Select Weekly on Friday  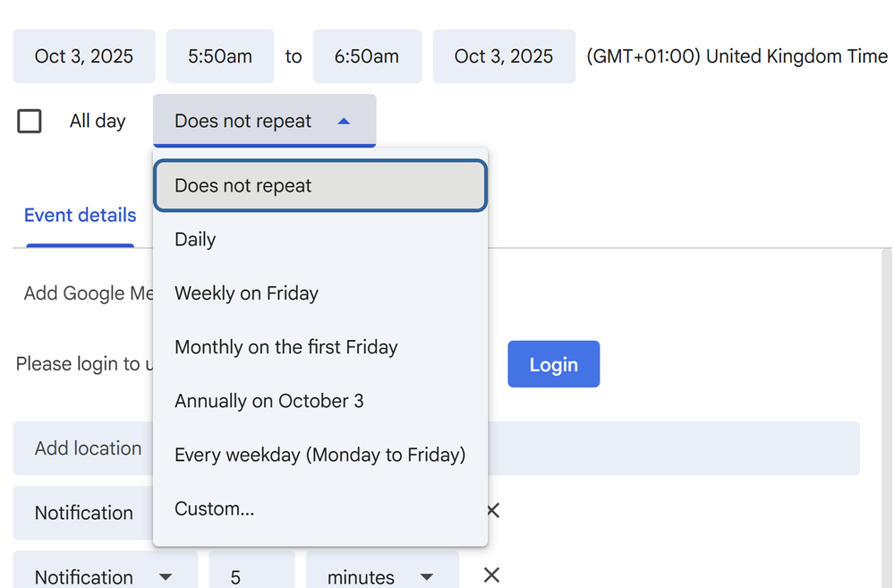(x=246, y=294)
